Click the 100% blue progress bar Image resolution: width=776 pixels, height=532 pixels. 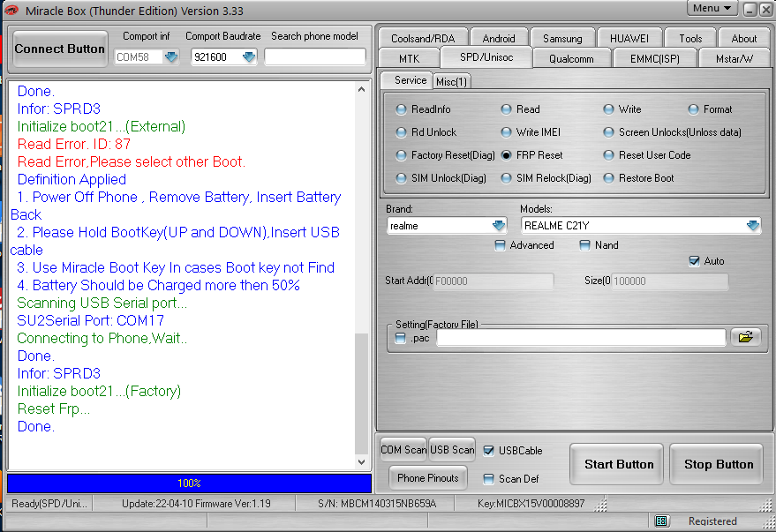click(x=189, y=483)
